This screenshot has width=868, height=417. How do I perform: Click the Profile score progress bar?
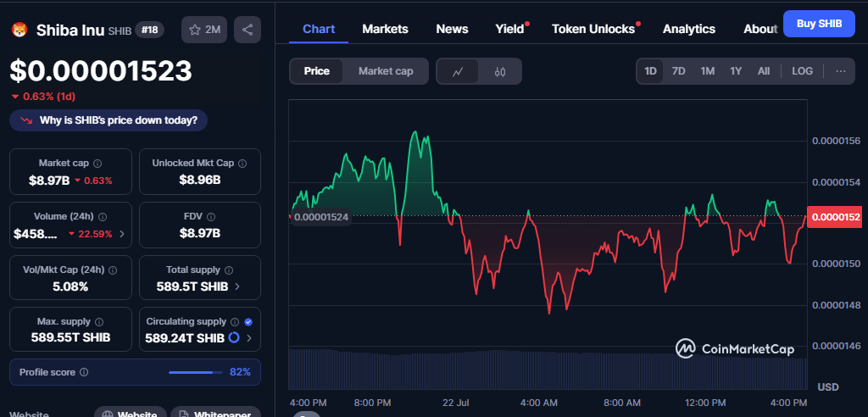pyautogui.click(x=196, y=372)
